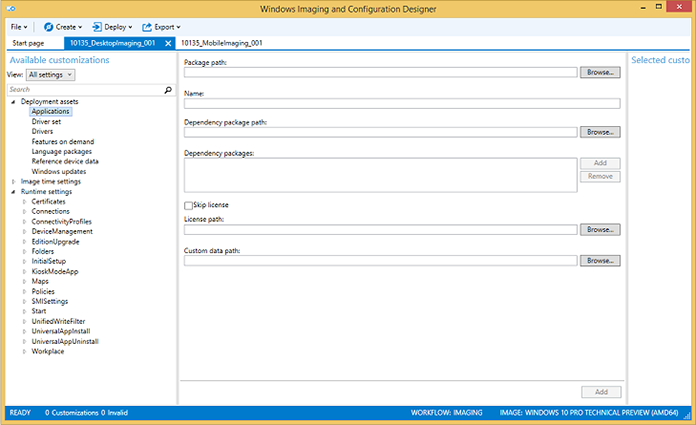Select UniversalAppUninstall in the tree
The image size is (696, 425).
pyautogui.click(x=65, y=341)
